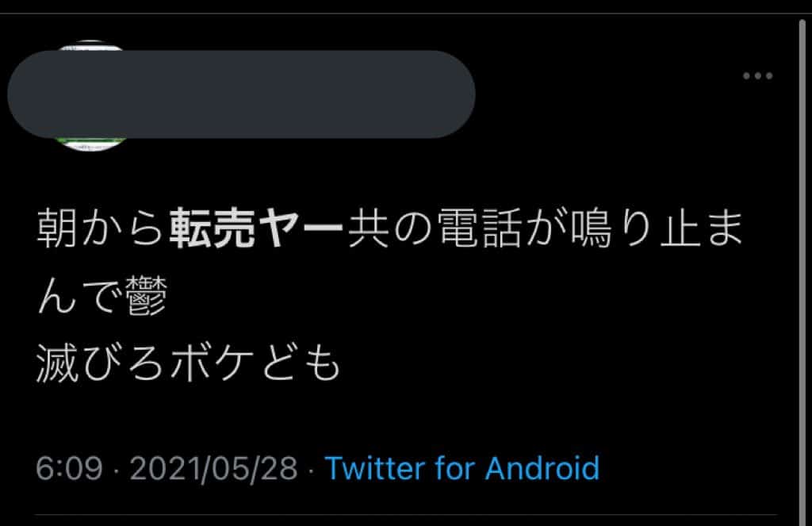Click the 2021/05/28 date text

pos(213,468)
